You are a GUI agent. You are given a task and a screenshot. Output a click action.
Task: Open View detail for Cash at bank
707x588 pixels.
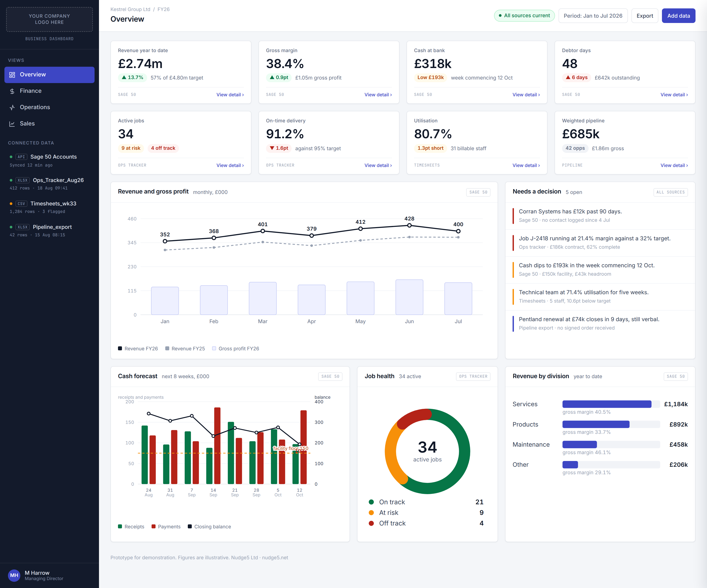526,95
